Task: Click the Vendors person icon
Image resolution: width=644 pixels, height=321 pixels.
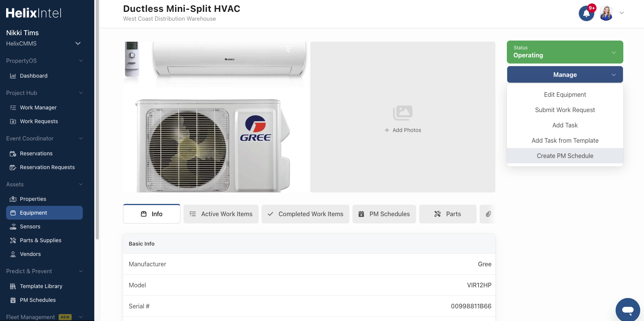Action: click(13, 254)
